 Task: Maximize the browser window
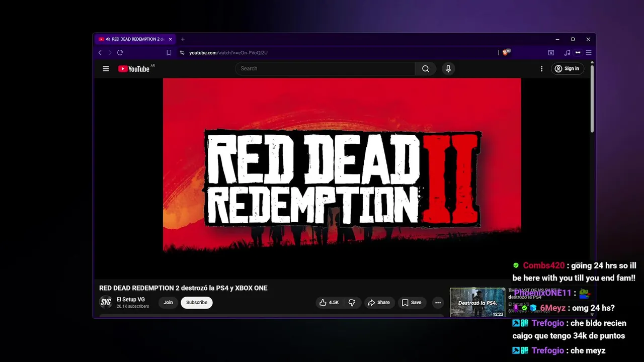(573, 39)
